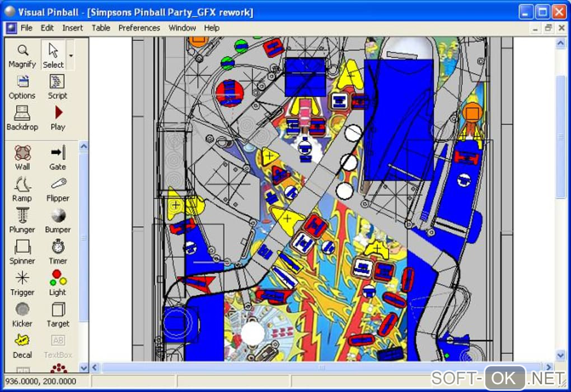
Task: Start the table with Play
Action: click(58, 118)
